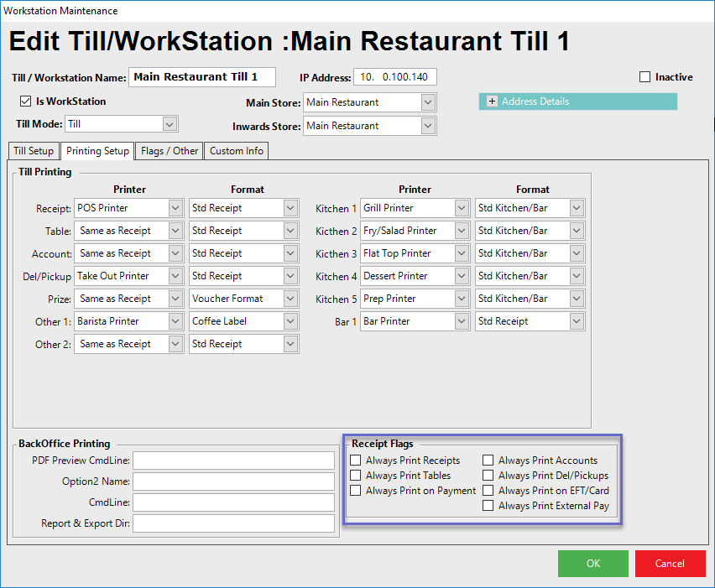Uncheck the Is WorkStation checkbox
Screen dimensions: 715x588
(25, 101)
